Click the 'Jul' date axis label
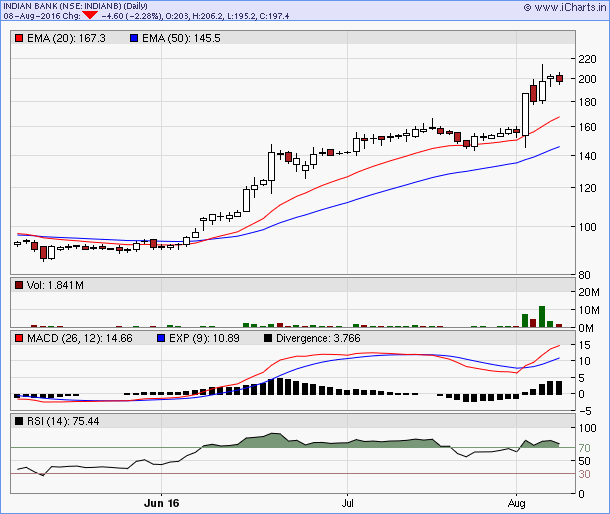Viewport: 610px width, 514px height. click(347, 503)
